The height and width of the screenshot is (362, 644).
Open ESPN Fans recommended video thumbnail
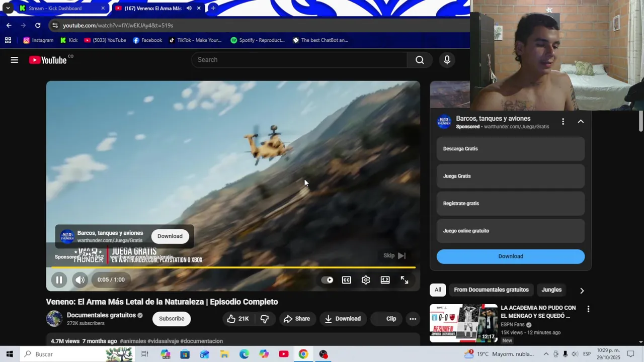coord(463,323)
